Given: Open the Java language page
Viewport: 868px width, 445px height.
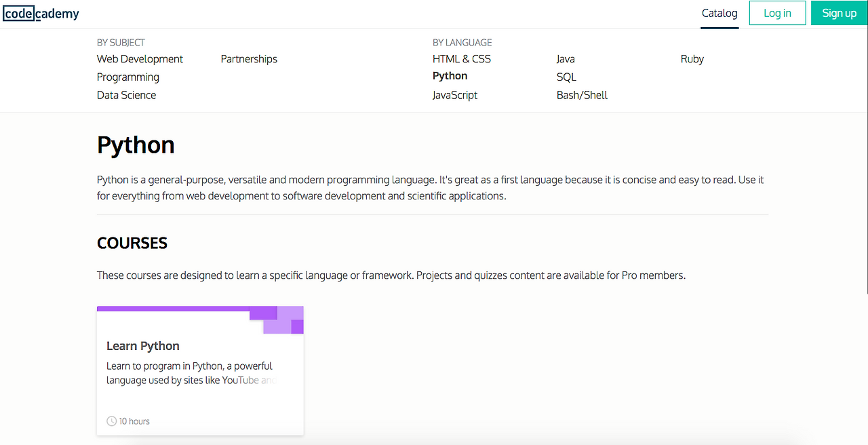Looking at the screenshot, I should coord(566,59).
